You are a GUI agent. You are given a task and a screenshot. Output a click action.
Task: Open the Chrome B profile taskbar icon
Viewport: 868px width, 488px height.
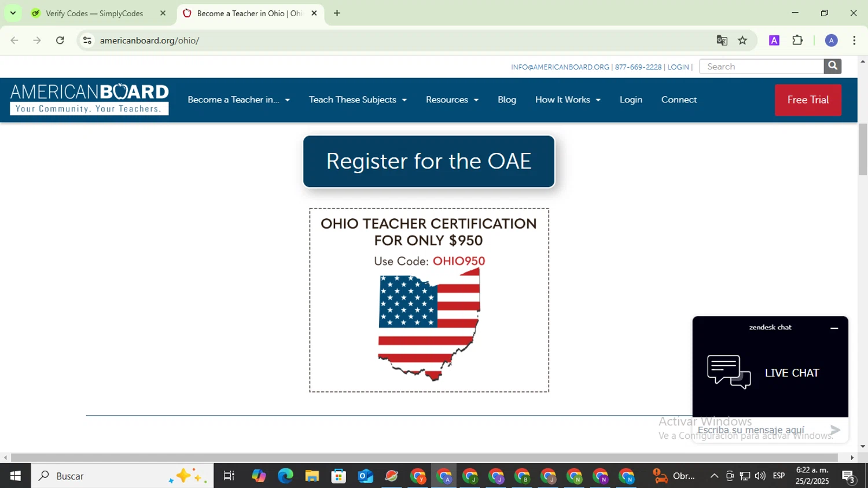[x=523, y=476]
